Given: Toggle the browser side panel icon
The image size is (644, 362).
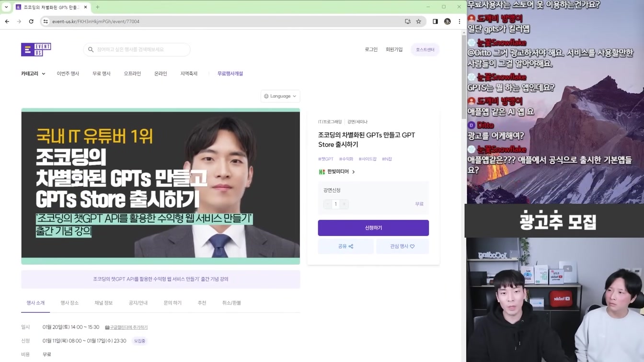Looking at the screenshot, I should pyautogui.click(x=435, y=22).
